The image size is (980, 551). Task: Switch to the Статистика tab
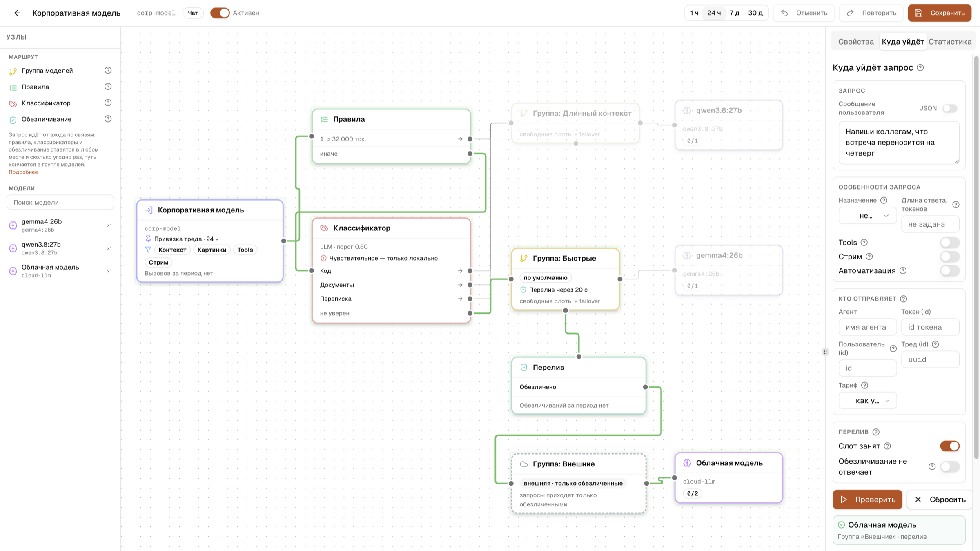point(950,42)
